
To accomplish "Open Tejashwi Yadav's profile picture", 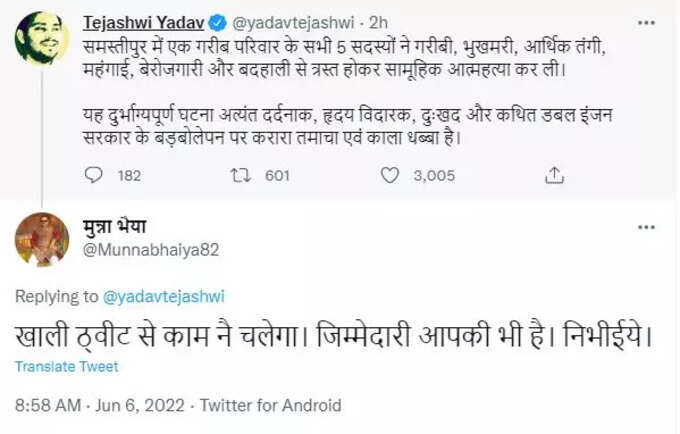I will point(41,38).
